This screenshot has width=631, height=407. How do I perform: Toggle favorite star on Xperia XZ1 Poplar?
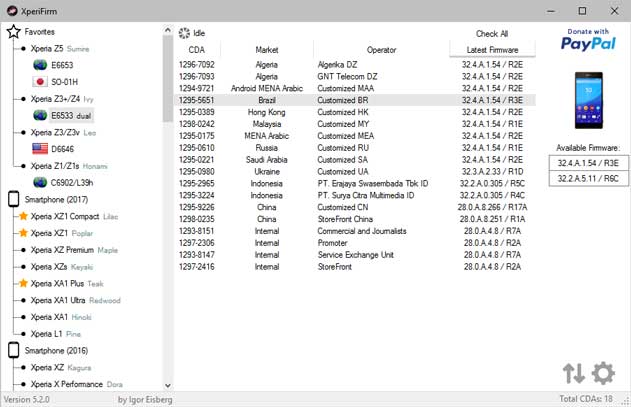coord(23,233)
